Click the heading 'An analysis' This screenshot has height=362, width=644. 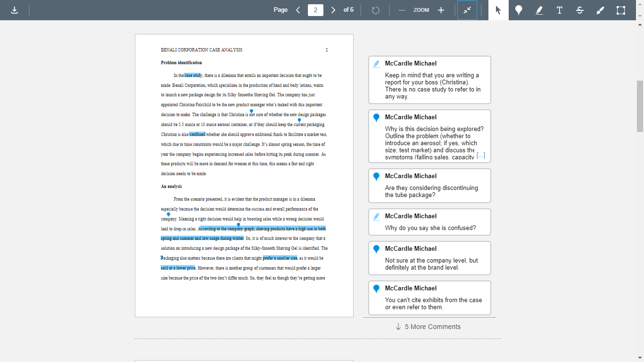(x=171, y=186)
